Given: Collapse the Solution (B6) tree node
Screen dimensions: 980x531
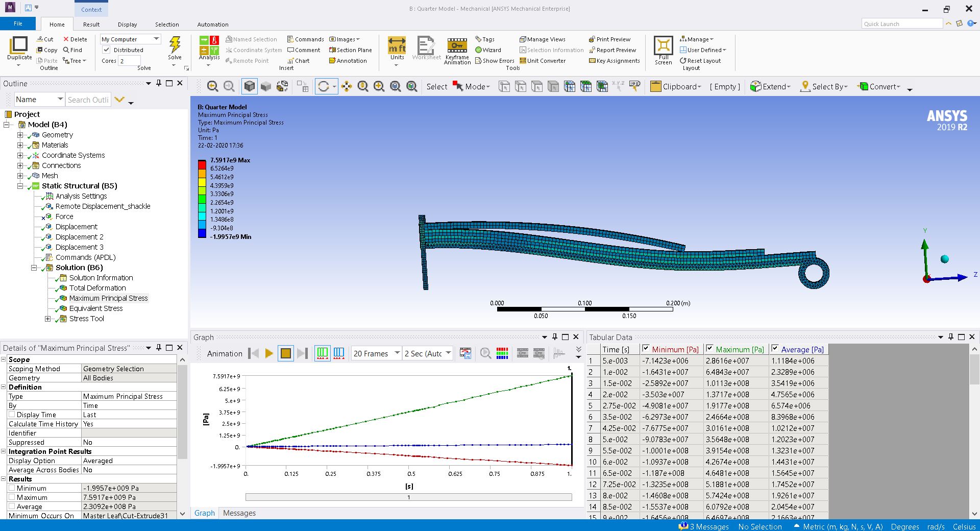Looking at the screenshot, I should click(x=34, y=268).
